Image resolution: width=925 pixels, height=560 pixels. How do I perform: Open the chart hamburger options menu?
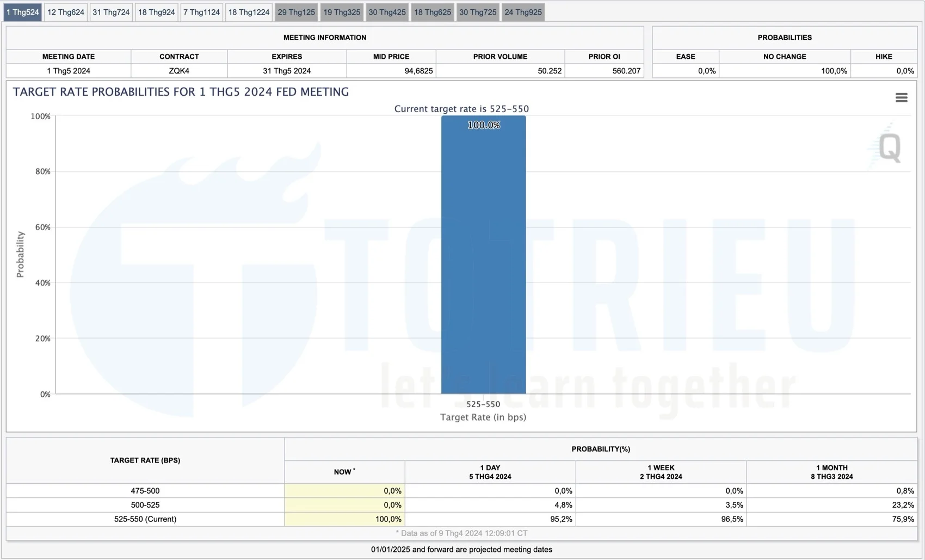pyautogui.click(x=901, y=97)
